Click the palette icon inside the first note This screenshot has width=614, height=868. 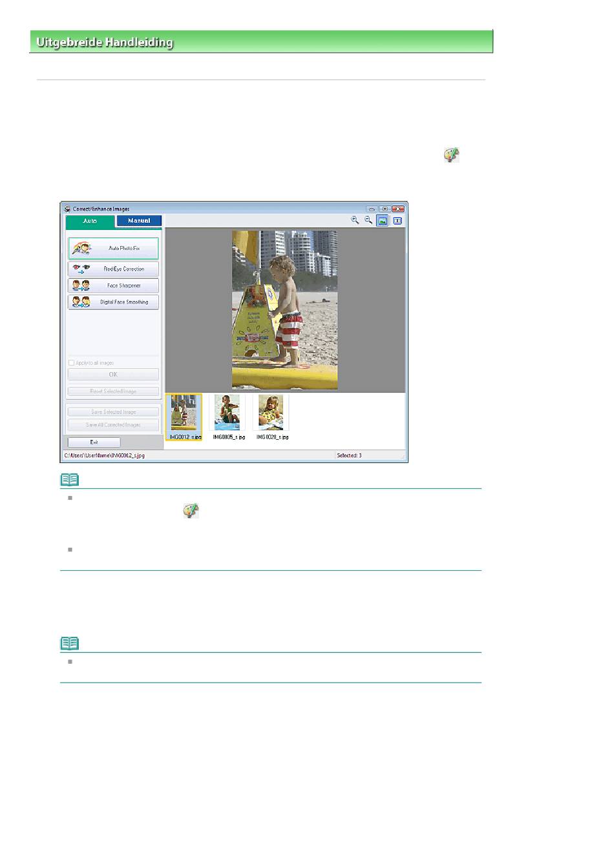(x=191, y=511)
